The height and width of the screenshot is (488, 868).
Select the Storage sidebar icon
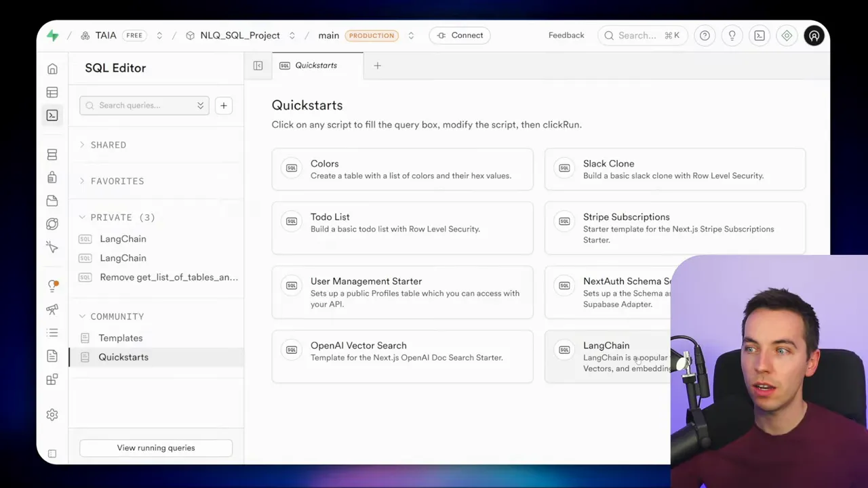(52, 201)
